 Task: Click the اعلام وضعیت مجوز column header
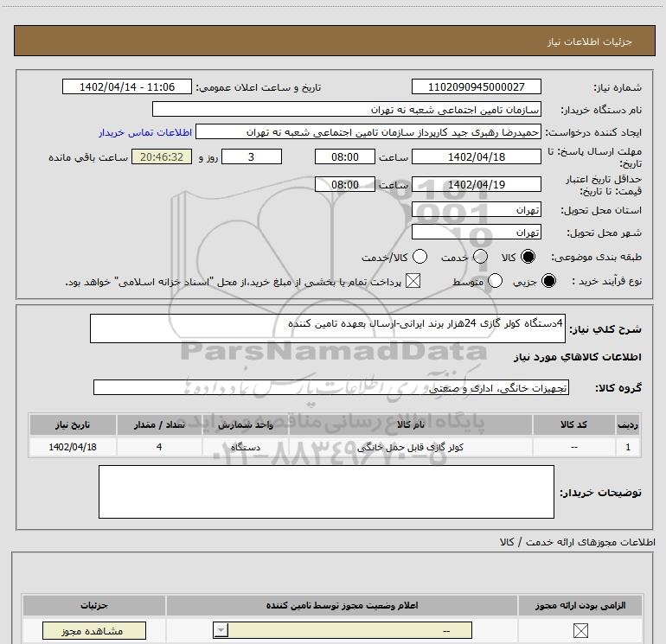(x=342, y=605)
